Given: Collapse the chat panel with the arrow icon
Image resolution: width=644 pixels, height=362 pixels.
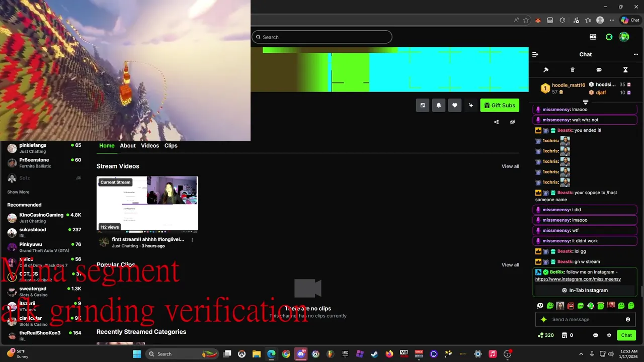Looking at the screenshot, I should click(x=535, y=54).
